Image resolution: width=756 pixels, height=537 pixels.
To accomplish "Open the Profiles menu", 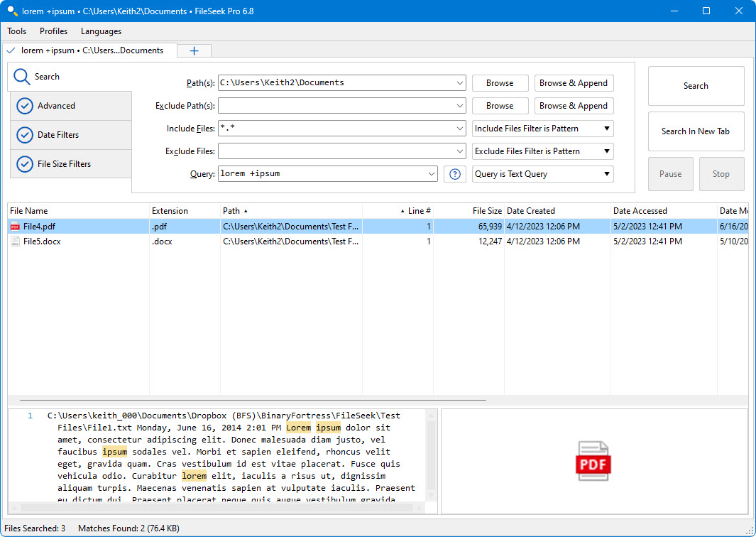I will (53, 31).
